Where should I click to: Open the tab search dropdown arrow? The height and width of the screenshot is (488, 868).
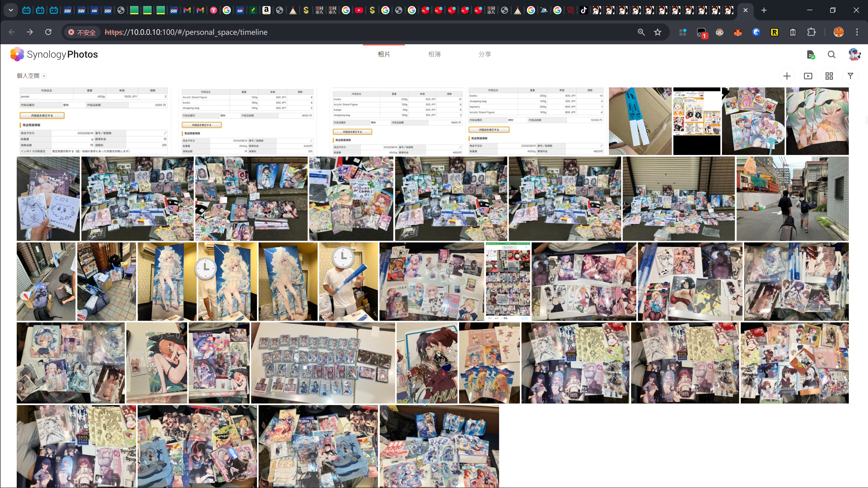[10, 10]
